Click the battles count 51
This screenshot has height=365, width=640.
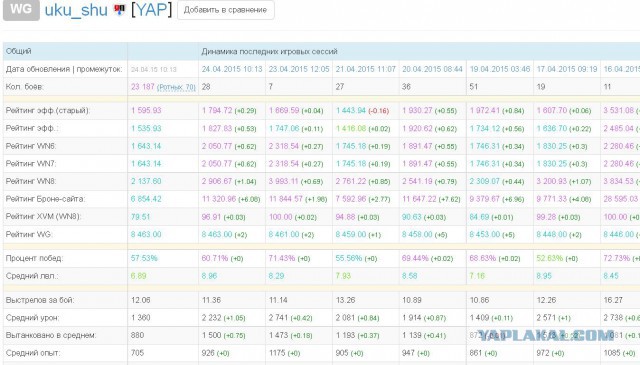point(473,87)
